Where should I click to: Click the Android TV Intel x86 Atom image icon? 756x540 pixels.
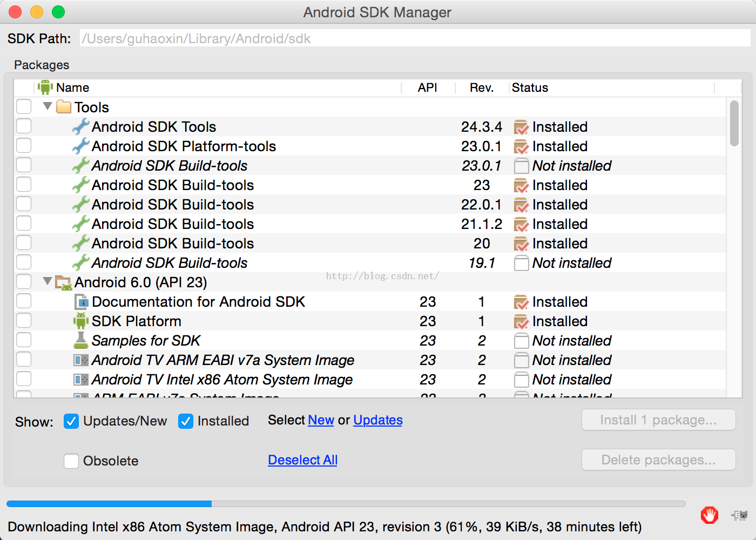(81, 379)
